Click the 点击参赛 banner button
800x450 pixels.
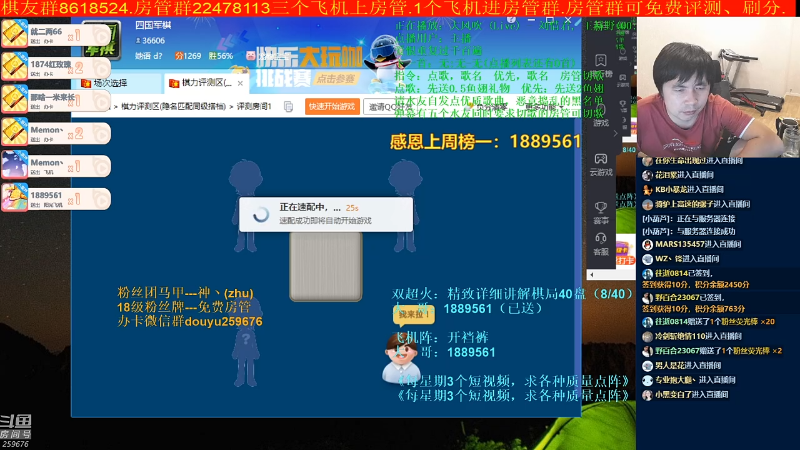point(335,79)
